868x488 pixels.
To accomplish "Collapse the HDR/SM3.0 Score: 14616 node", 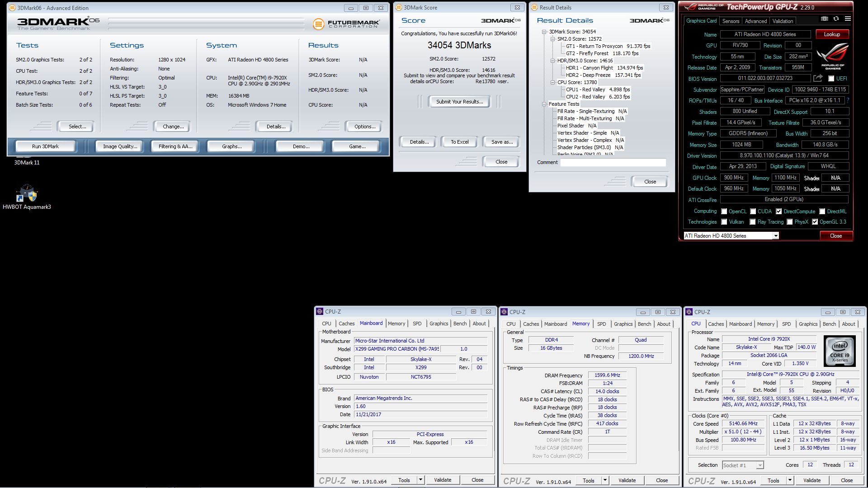I will (x=552, y=61).
